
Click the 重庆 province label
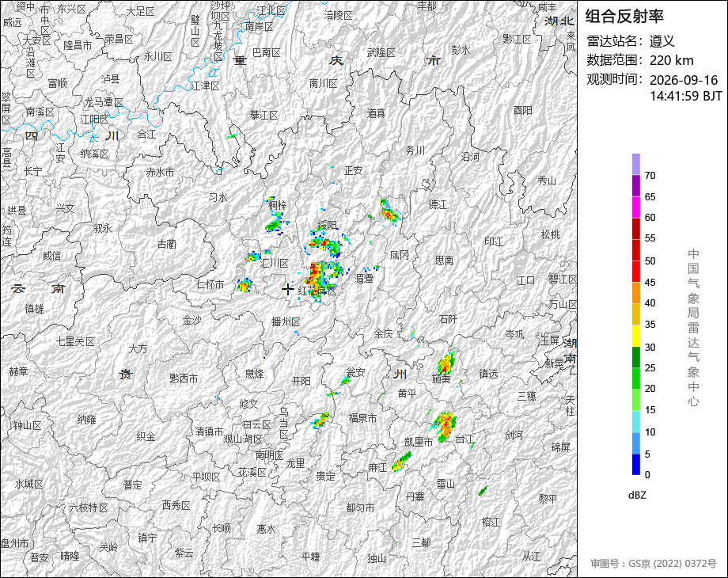[x=288, y=60]
